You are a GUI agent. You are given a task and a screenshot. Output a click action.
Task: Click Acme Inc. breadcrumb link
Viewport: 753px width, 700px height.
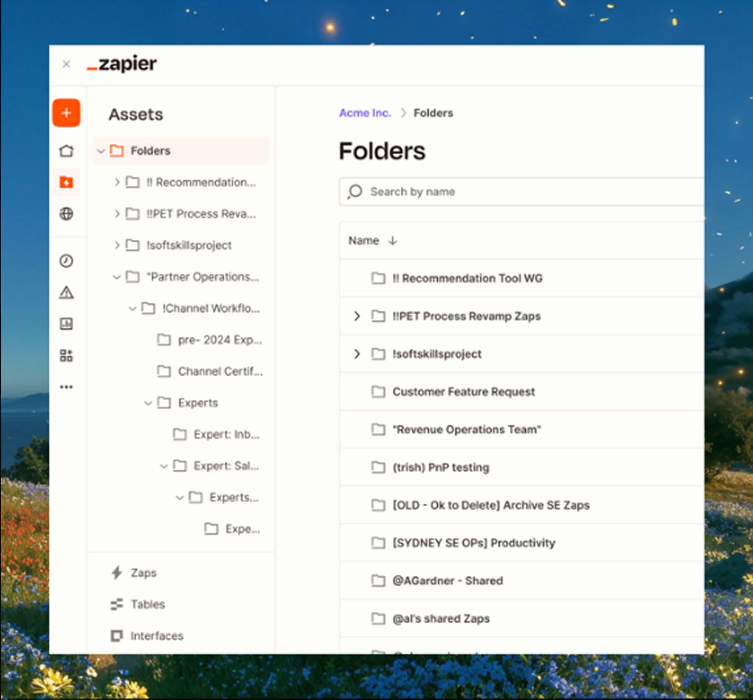365,113
